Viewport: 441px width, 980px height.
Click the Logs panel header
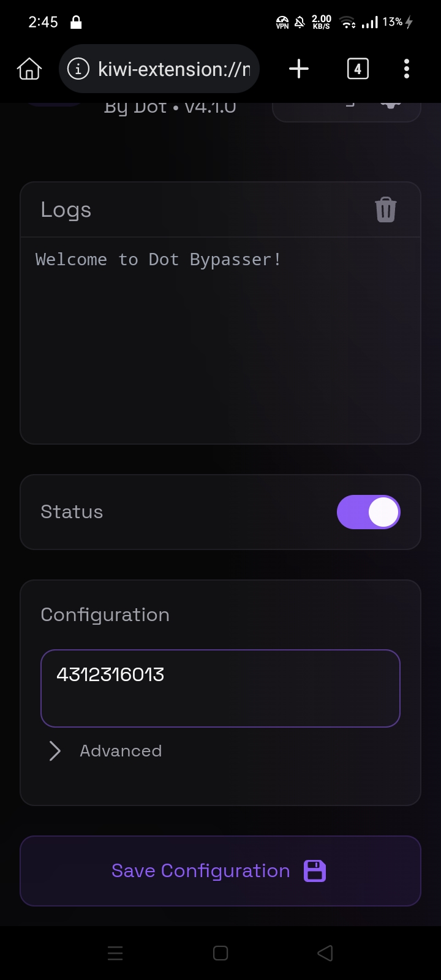(x=184, y=209)
